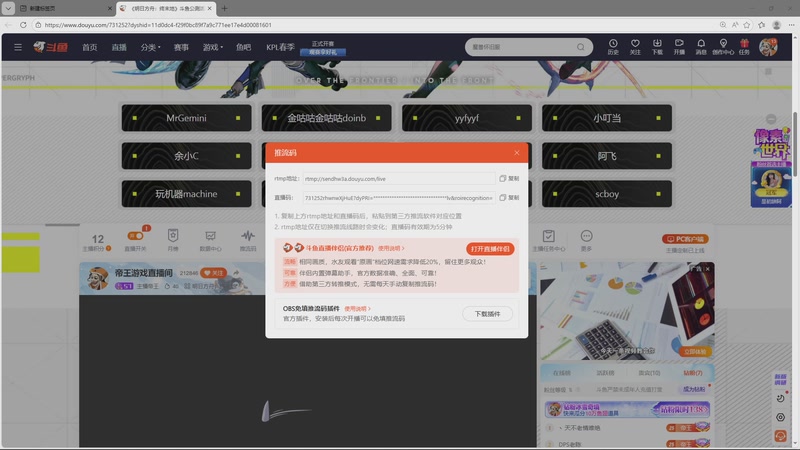800x450 pixels.
Task: Select the 阿飞 streamer card
Action: pos(607,156)
